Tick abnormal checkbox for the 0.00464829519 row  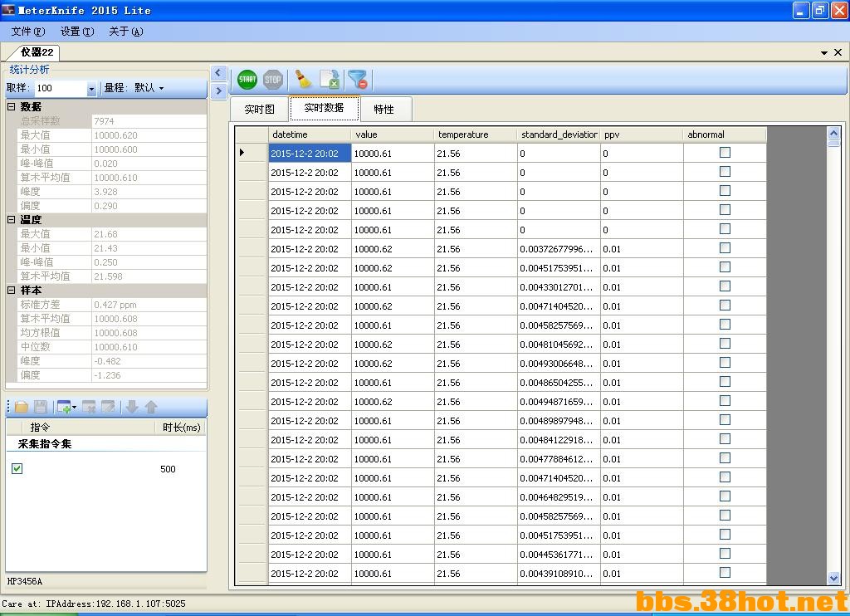point(725,496)
